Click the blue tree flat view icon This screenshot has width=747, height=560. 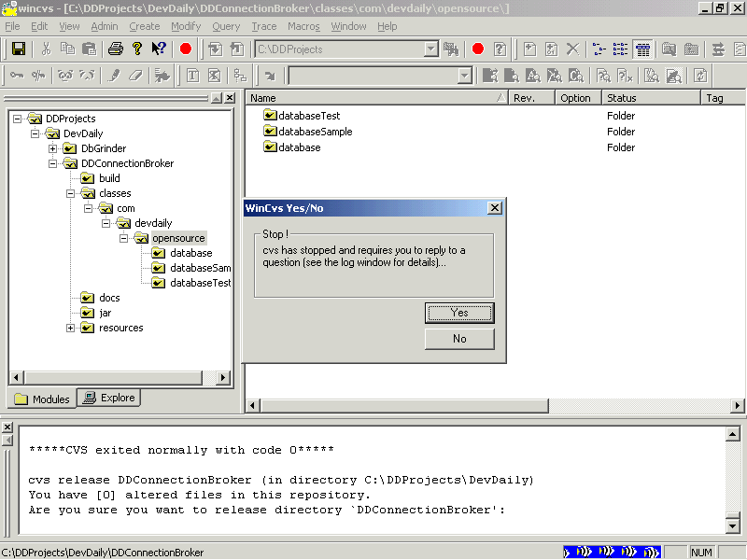click(x=599, y=49)
